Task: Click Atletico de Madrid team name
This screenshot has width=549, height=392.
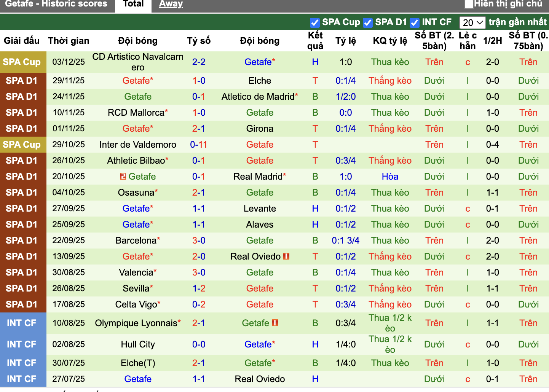Action: pos(258,97)
